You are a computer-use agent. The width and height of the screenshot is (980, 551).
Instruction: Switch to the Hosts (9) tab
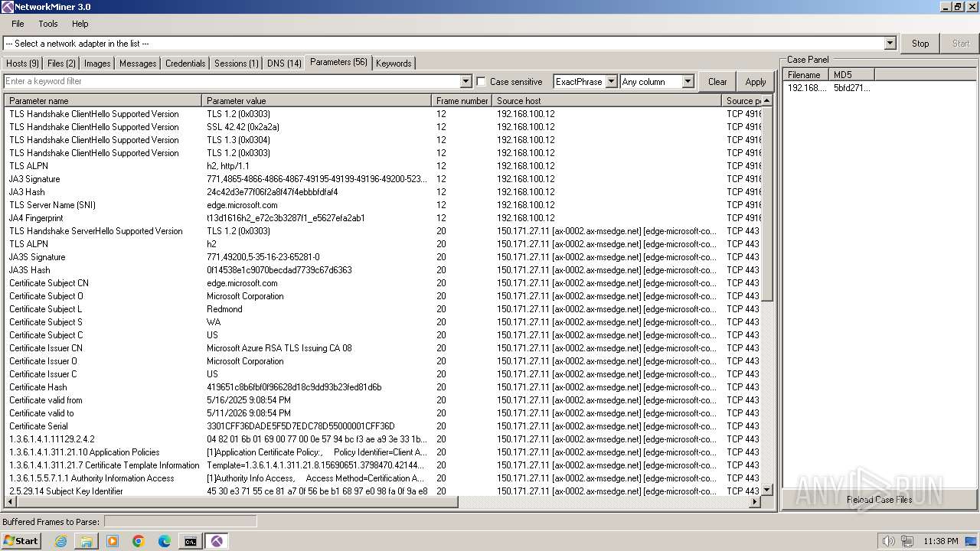click(22, 64)
